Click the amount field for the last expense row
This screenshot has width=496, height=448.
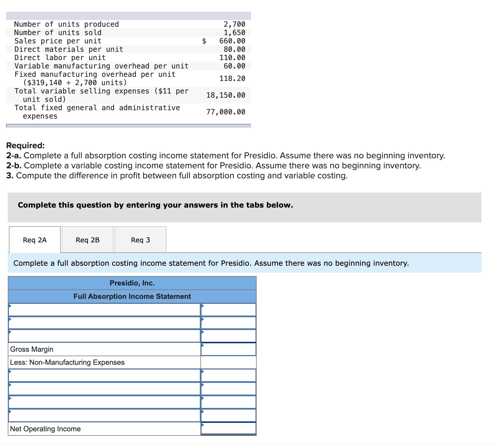228,415
